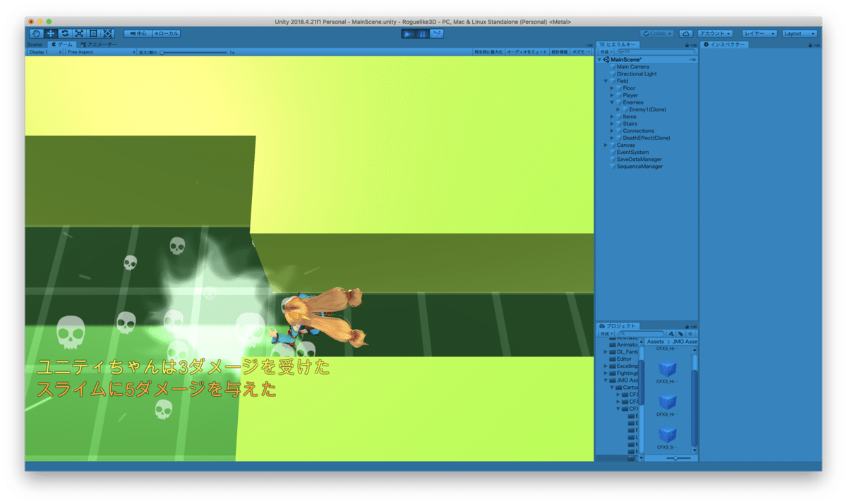This screenshot has height=504, width=847.
Task: Expand the Items object arrow
Action: click(x=612, y=116)
